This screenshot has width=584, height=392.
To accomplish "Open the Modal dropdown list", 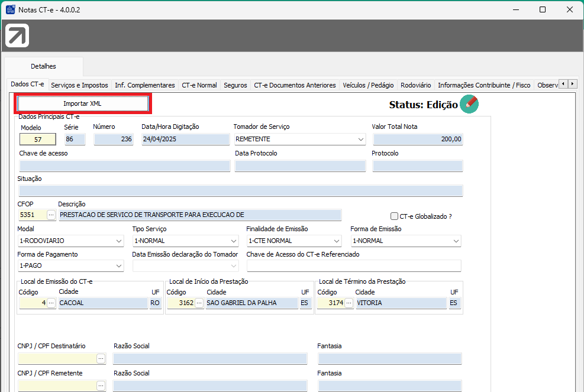I will tap(119, 241).
